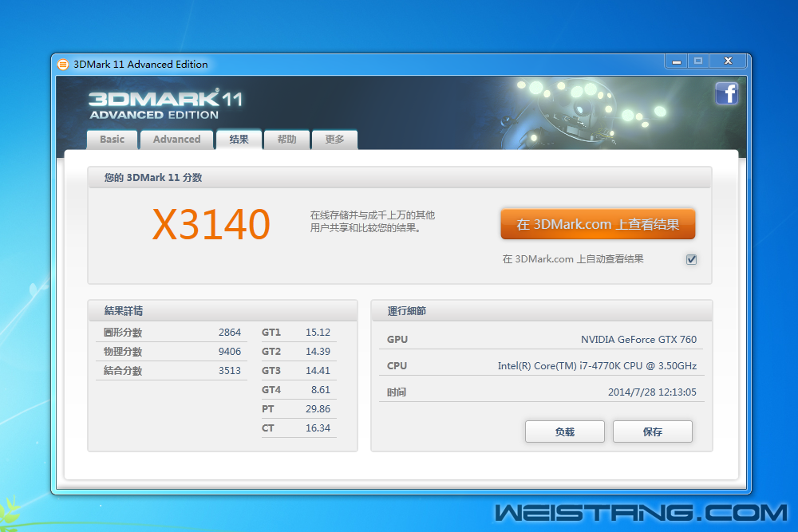This screenshot has height=532, width=798.
Task: Click the 负载 button
Action: (x=564, y=432)
